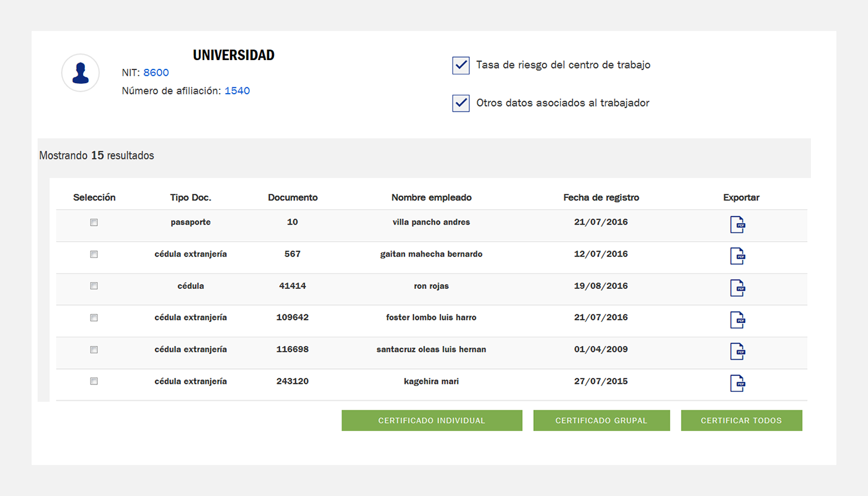Click the user profile avatar icon

coord(81,73)
